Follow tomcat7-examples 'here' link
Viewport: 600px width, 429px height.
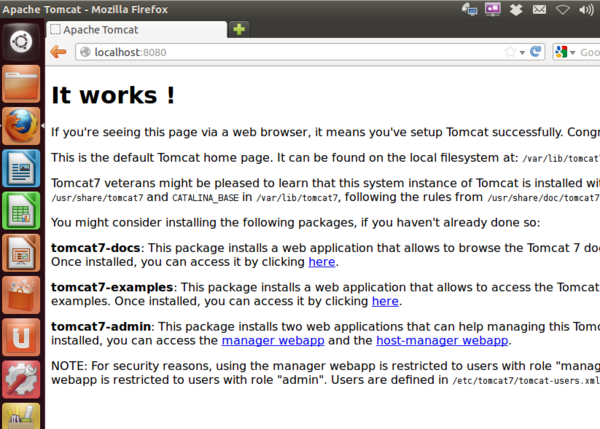pos(385,302)
